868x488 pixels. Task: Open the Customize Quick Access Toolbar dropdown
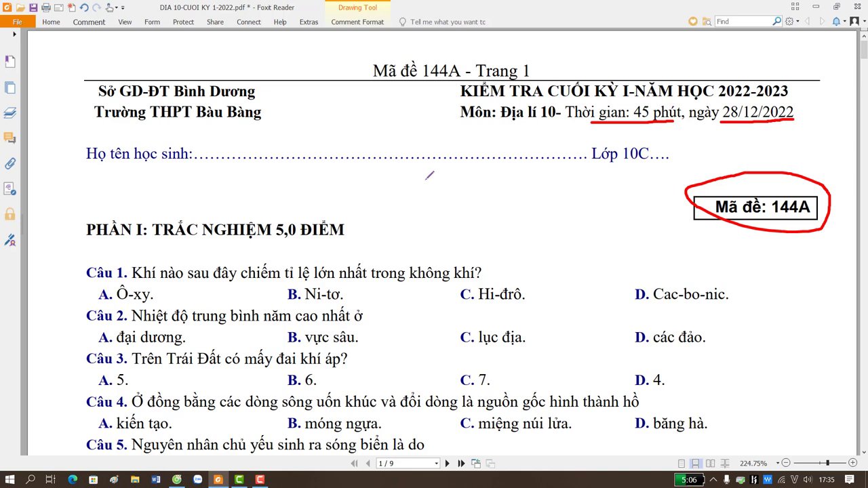(123, 8)
